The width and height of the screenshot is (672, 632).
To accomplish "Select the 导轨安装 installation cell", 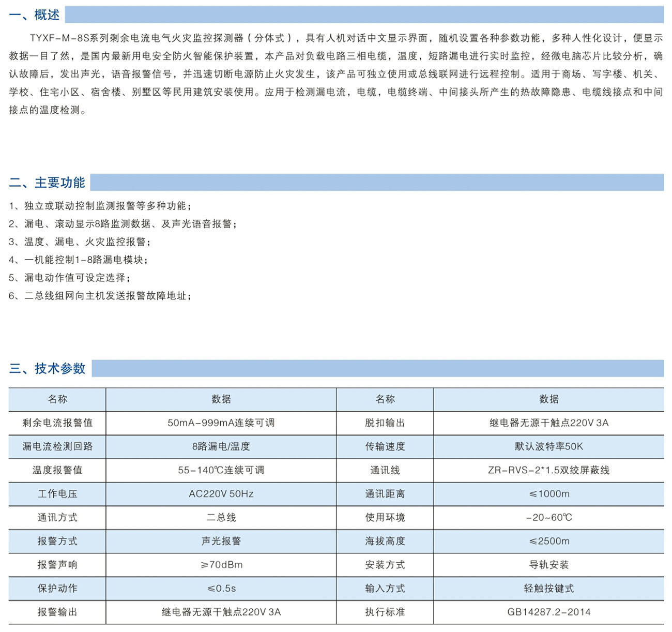I will pyautogui.click(x=548, y=565).
